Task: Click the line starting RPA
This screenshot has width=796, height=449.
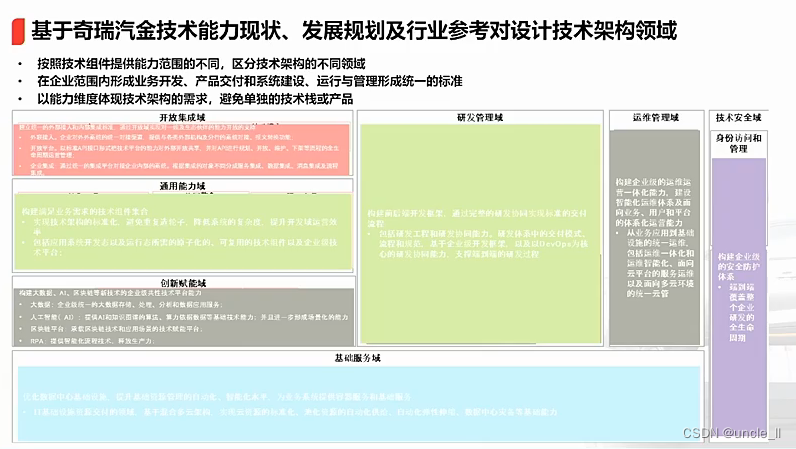Action: 91,341
